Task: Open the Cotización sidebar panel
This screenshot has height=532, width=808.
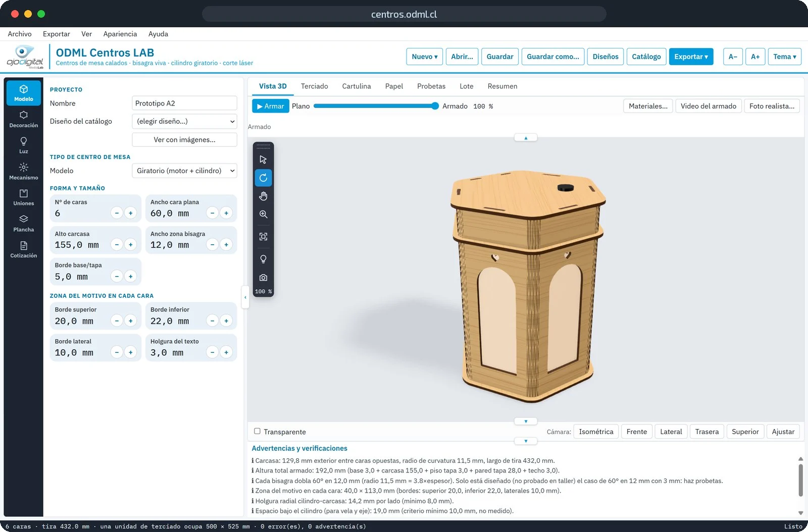Action: (x=24, y=250)
